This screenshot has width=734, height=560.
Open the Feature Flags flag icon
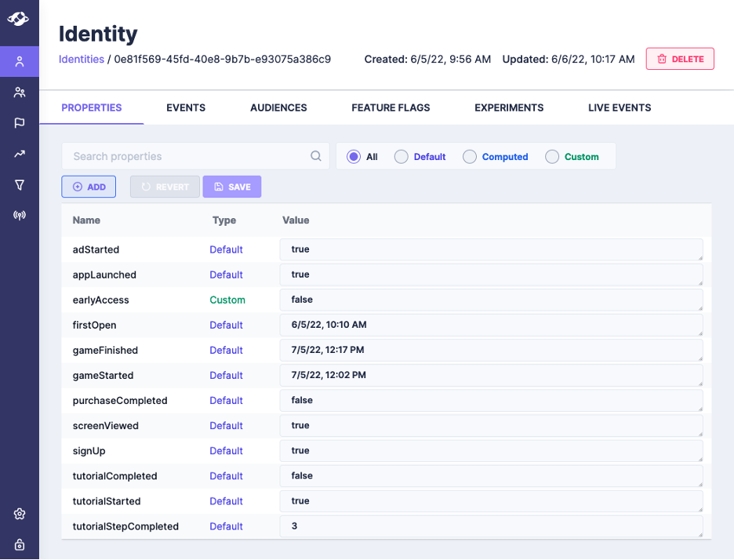[20, 123]
